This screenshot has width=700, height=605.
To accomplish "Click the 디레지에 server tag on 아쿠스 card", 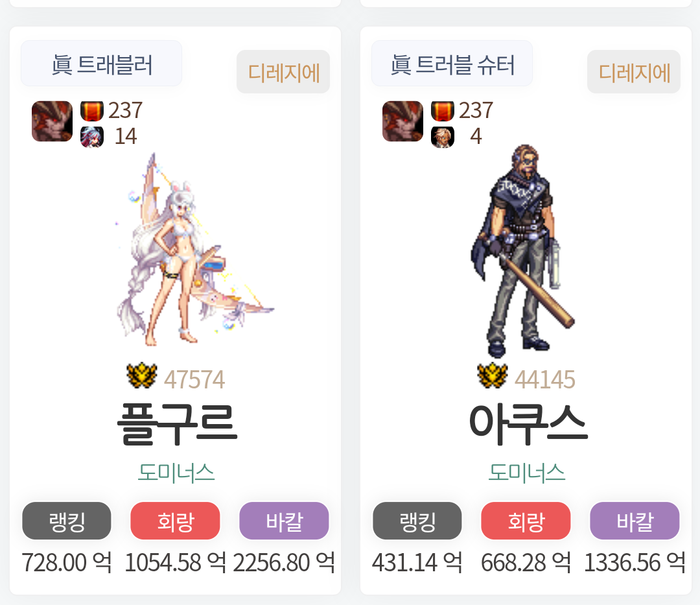I will click(x=633, y=72).
